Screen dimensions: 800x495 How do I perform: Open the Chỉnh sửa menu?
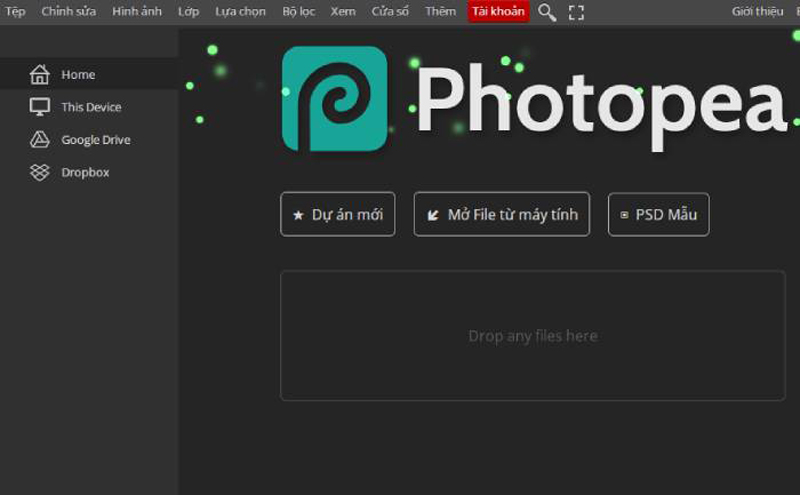68,11
